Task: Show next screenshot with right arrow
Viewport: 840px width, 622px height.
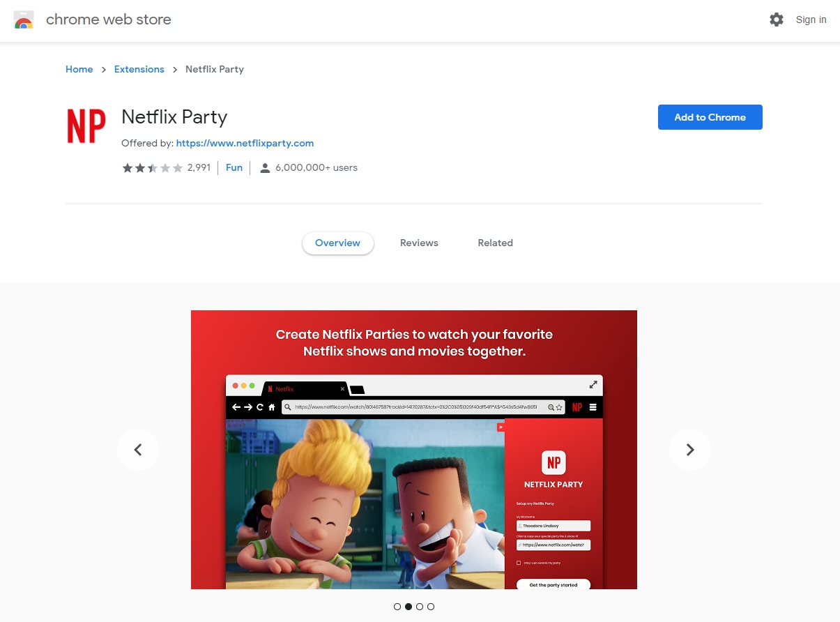Action: pyautogui.click(x=690, y=450)
